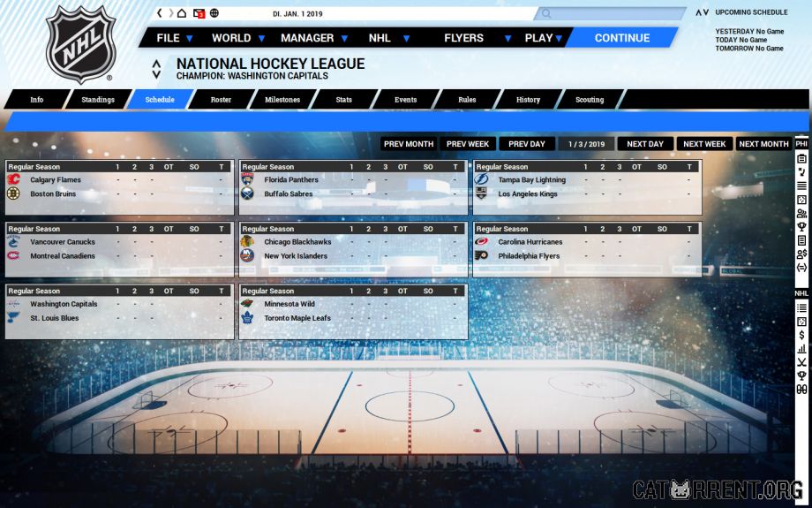The height and width of the screenshot is (508, 812).
Task: Select Vancouver Canucks team name
Action: pos(63,242)
